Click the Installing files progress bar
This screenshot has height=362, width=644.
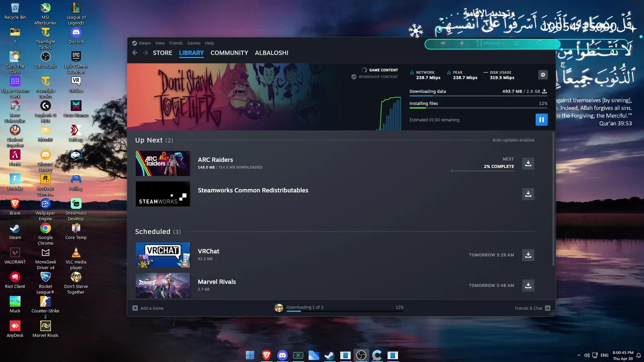[x=478, y=108]
